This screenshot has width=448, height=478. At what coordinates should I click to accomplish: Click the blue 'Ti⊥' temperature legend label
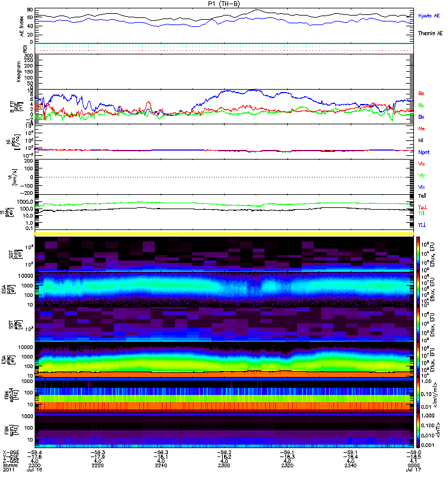(x=422, y=225)
